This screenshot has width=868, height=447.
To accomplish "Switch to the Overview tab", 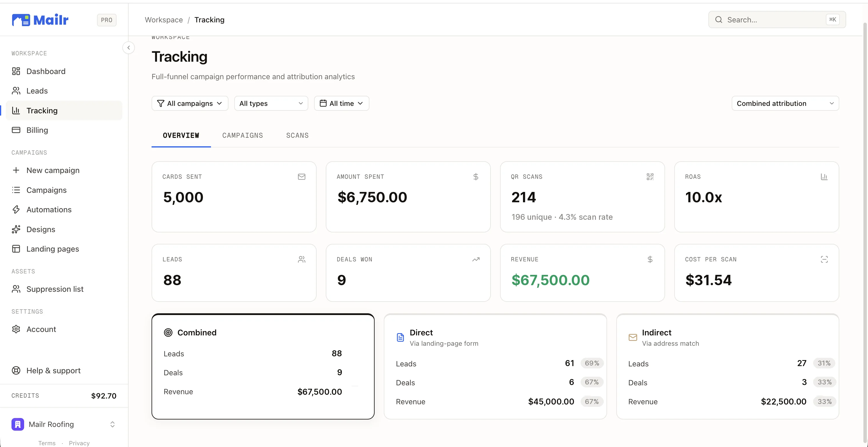I will click(x=181, y=135).
